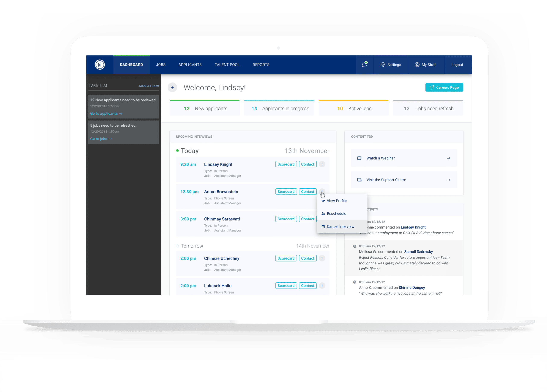Select Cancel Interview from the open menu

(x=340, y=226)
